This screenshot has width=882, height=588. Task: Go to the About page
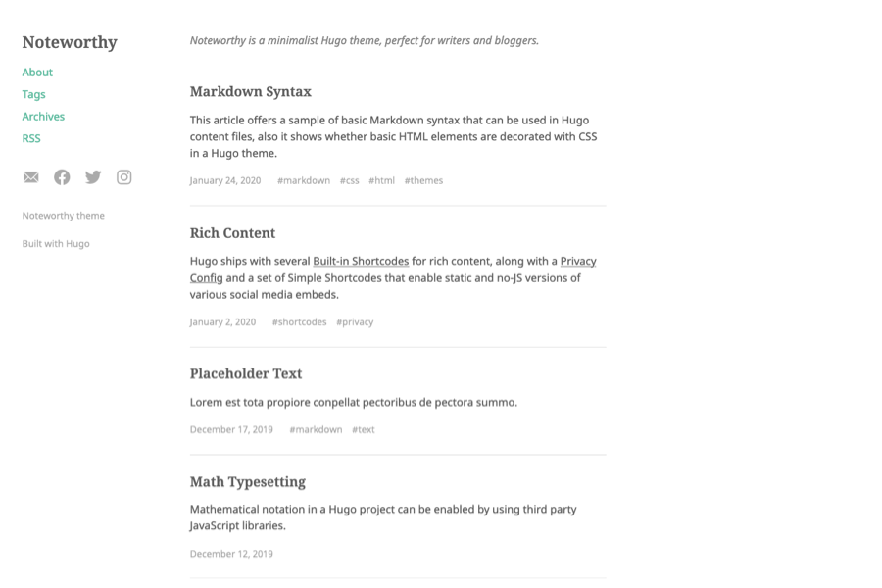click(37, 73)
